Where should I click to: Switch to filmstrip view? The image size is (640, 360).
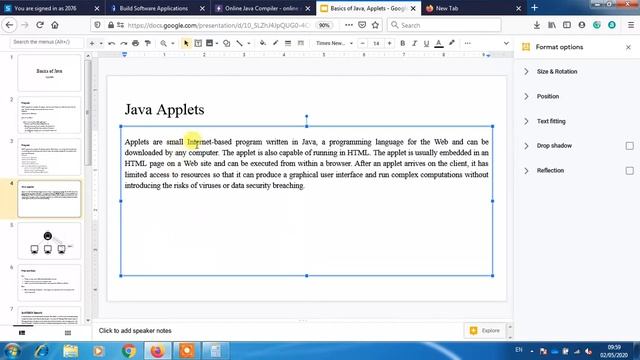coord(22,333)
